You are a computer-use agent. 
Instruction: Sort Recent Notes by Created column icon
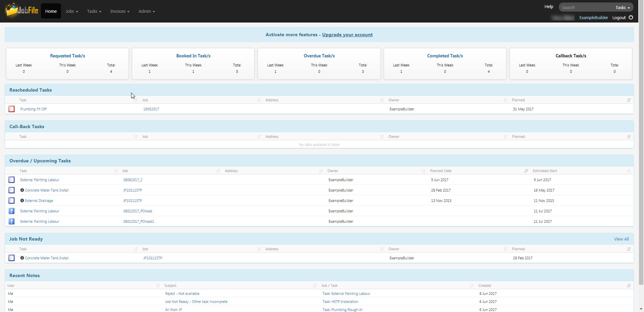(x=629, y=285)
